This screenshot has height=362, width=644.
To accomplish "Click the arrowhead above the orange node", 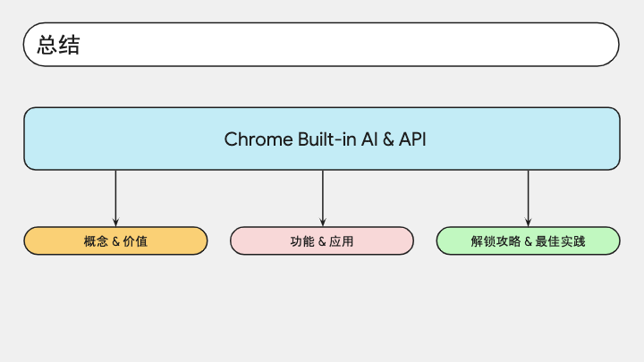I will [115, 222].
